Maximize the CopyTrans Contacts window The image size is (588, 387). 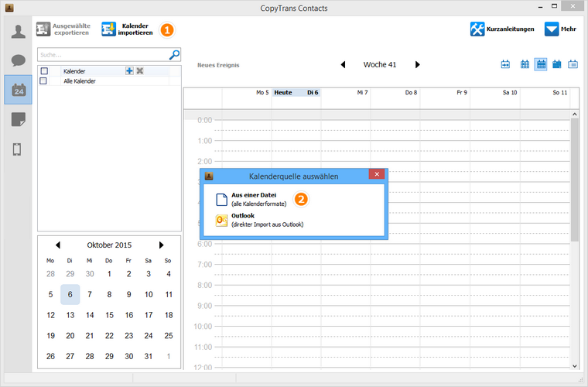pyautogui.click(x=554, y=6)
